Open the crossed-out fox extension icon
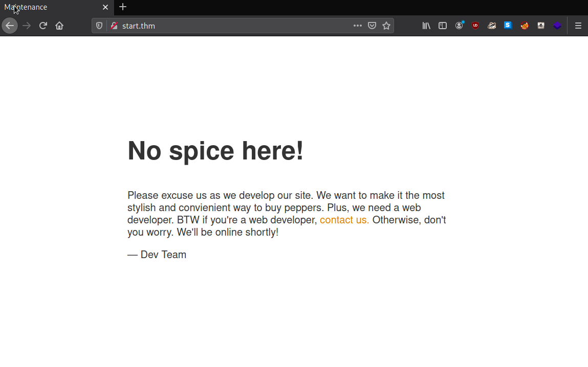588x367 pixels. 524,26
